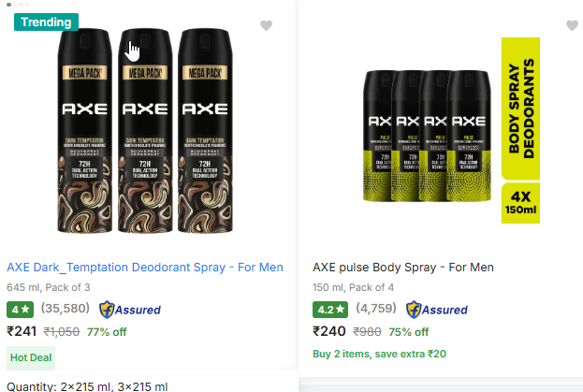Click the AXE pulse 4-pack product image
Viewport: 583px width, 392px height.
coord(418,133)
